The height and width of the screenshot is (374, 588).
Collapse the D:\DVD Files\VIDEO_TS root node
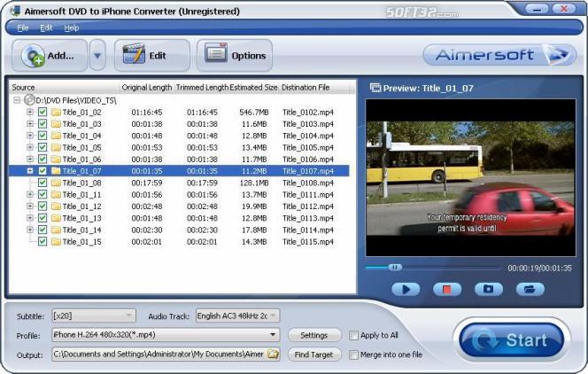17,100
